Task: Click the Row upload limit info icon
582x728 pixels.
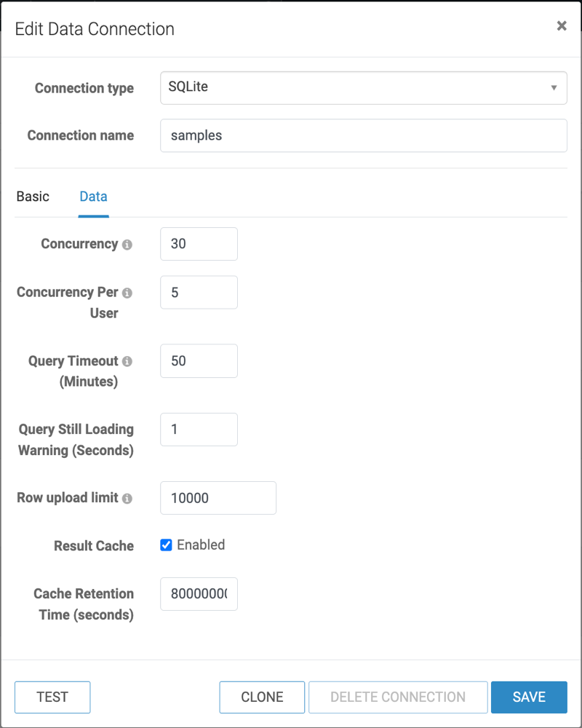Action: point(127,498)
